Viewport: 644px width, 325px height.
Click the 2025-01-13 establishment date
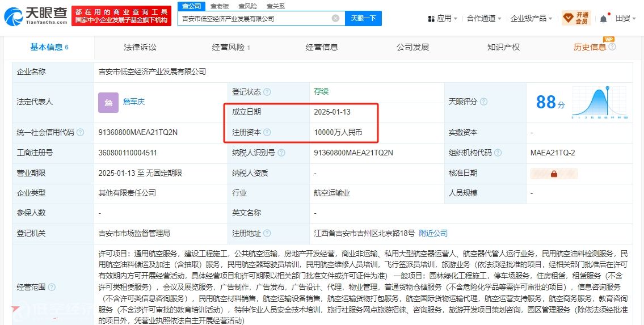332,112
